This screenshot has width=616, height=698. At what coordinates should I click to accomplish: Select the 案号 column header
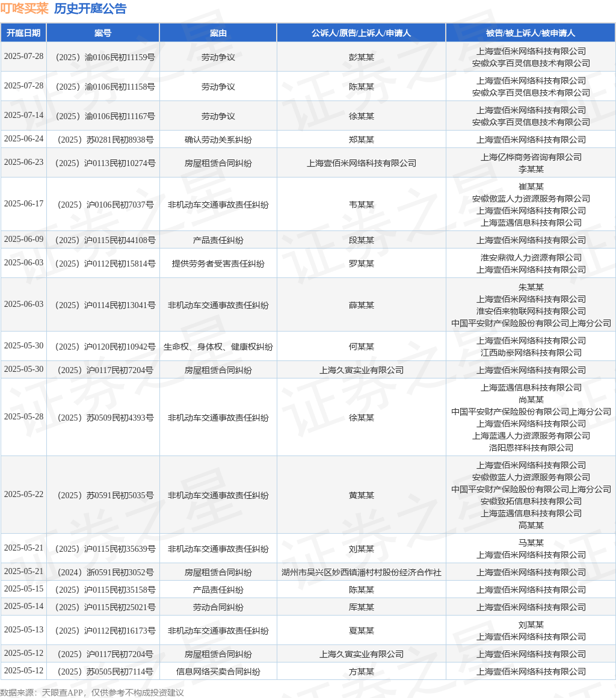pyautogui.click(x=103, y=33)
